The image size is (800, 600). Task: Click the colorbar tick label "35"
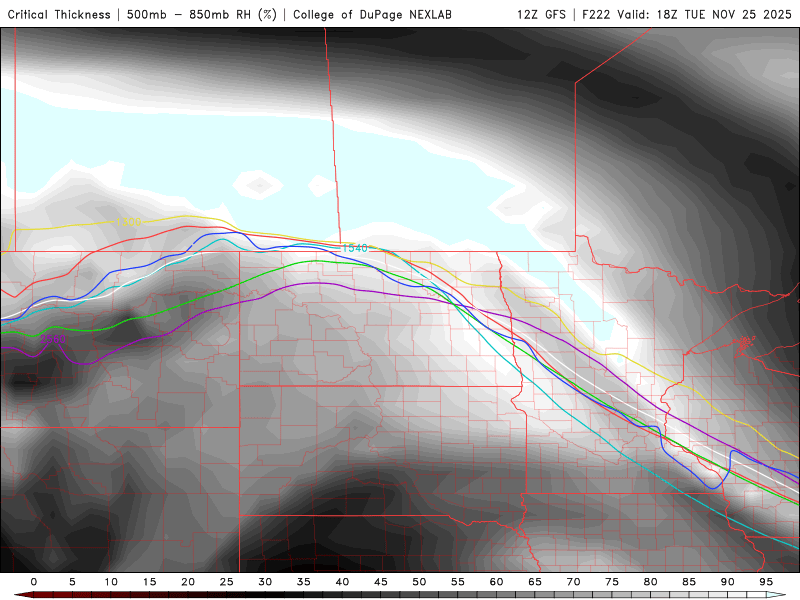[304, 582]
